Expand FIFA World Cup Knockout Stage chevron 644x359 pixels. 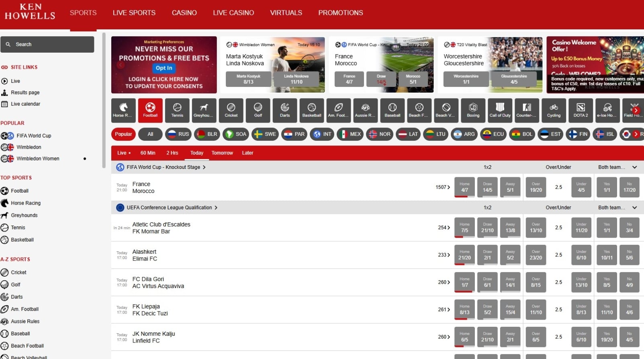(x=204, y=167)
